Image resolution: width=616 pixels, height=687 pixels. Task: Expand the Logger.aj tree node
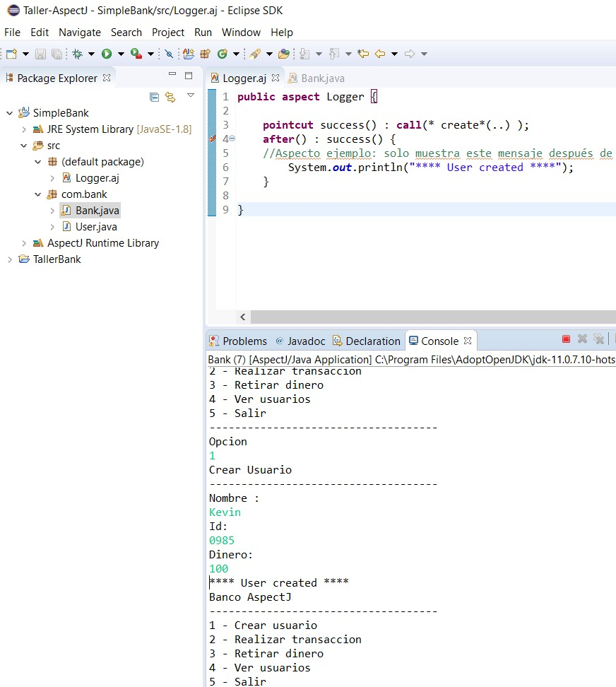click(x=52, y=178)
